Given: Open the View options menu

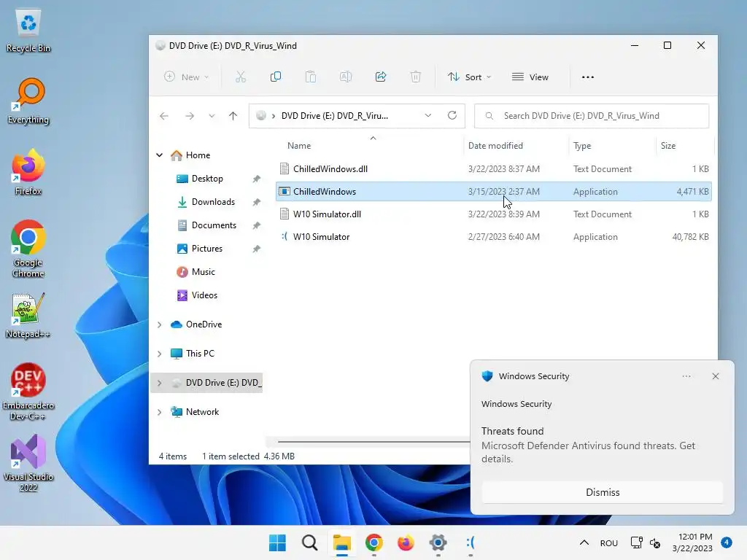Looking at the screenshot, I should (530, 77).
